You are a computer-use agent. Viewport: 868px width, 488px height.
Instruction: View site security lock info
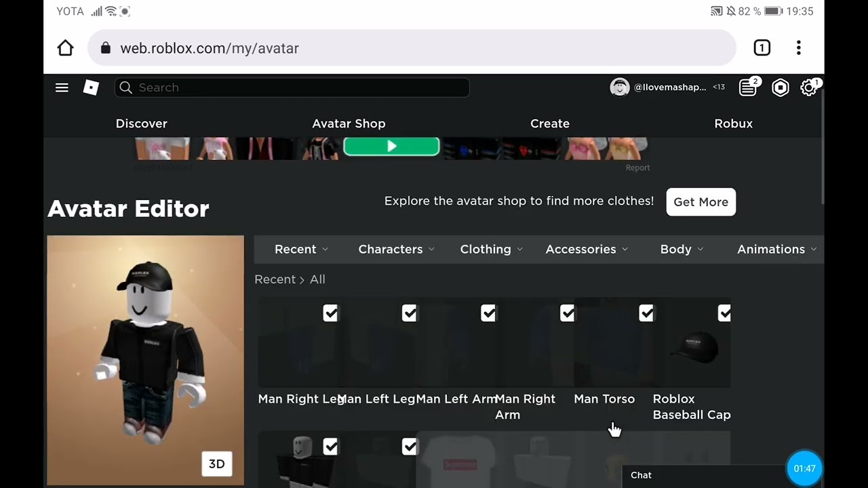coord(105,48)
